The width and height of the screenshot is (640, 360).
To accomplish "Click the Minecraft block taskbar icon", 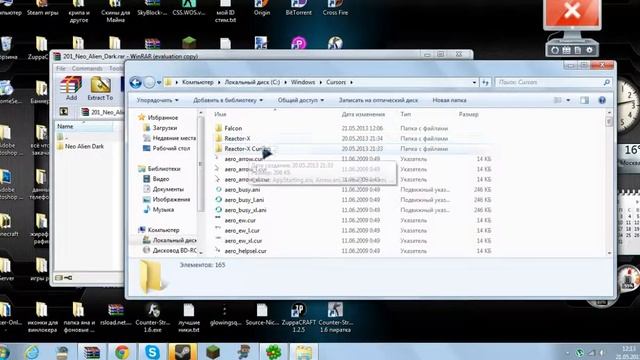I will click(x=213, y=351).
